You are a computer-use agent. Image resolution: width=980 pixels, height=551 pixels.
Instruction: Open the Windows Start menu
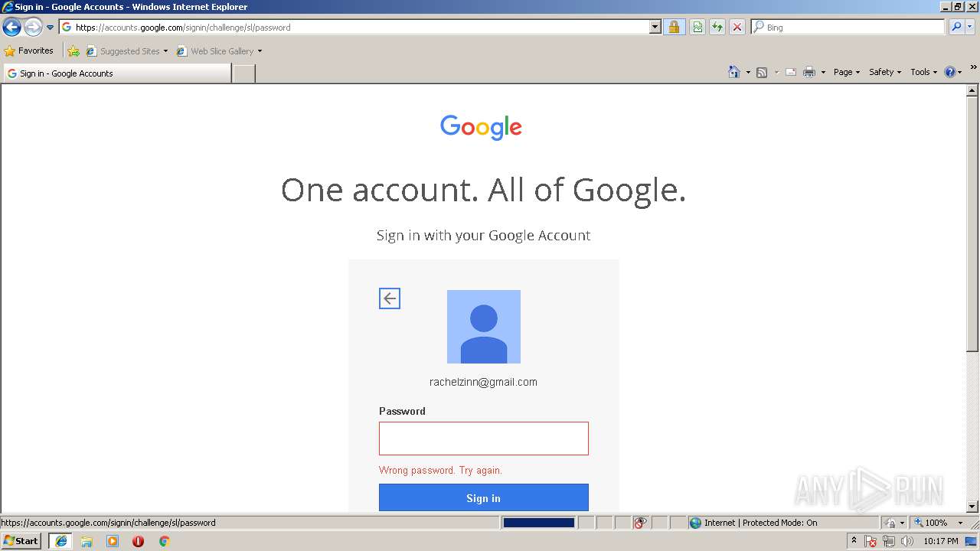pyautogui.click(x=21, y=540)
